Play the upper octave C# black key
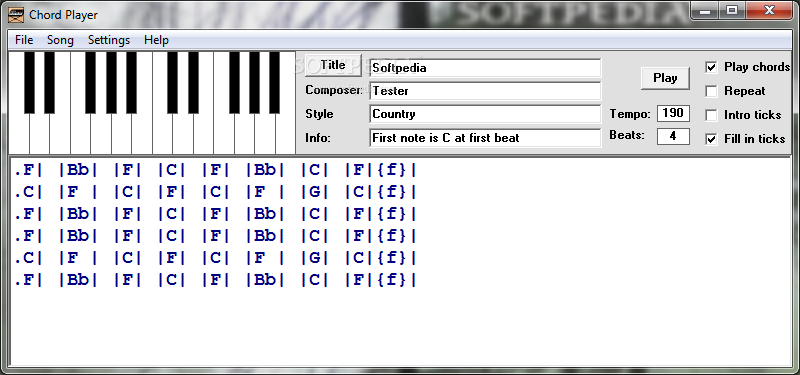 point(172,83)
